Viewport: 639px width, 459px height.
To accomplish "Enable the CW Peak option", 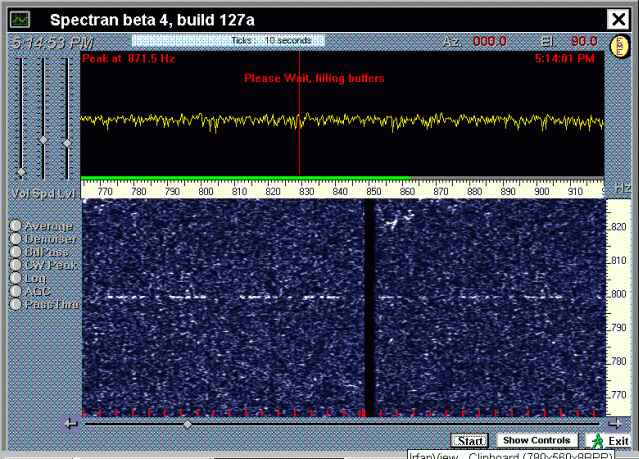I will [15, 265].
